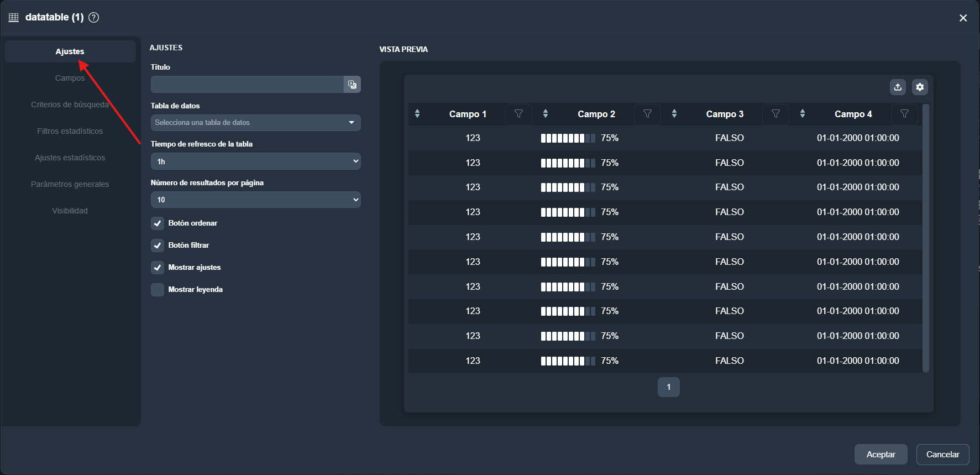980x475 pixels.
Task: Sort the table by Campo 4 arrows
Action: point(802,114)
